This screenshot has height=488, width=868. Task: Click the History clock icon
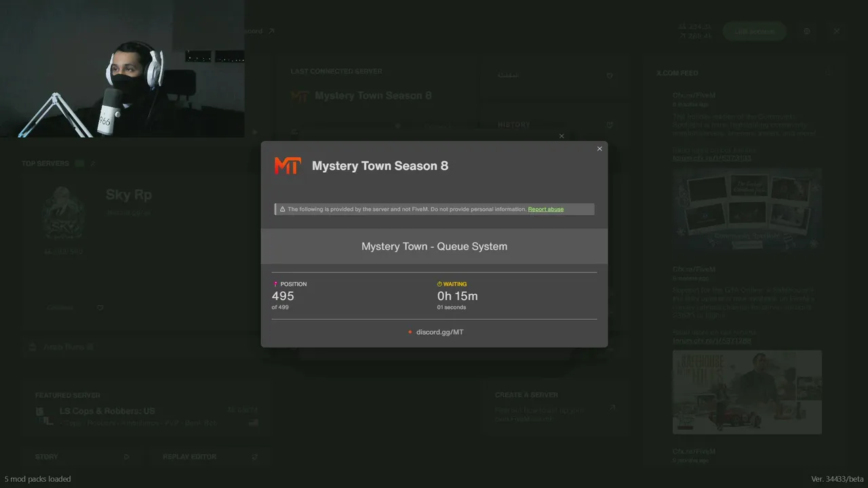pyautogui.click(x=610, y=125)
